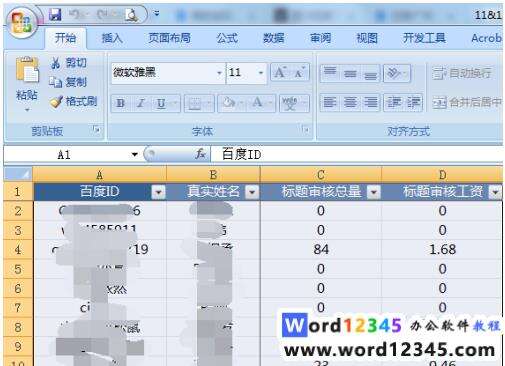505x366 pixels.
Task: Toggle bold formatting B button
Action: click(121, 103)
